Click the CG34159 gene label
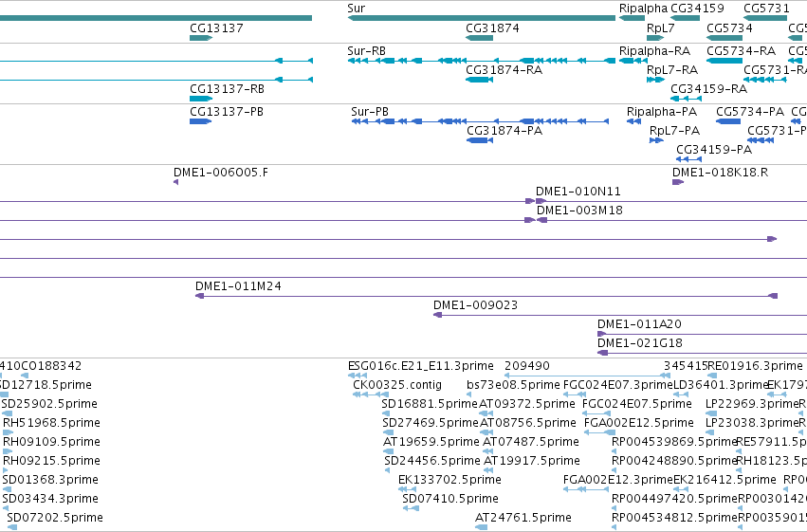807x532 pixels. point(697,9)
